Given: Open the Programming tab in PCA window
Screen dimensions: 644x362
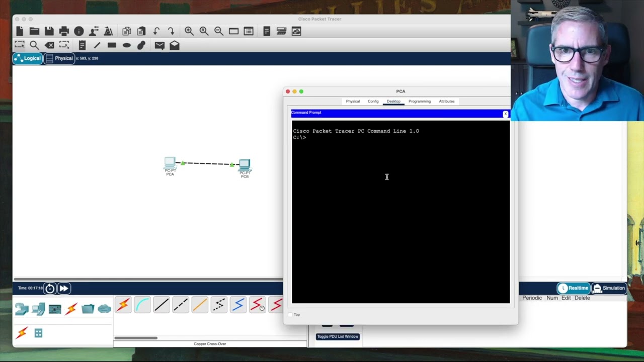Looking at the screenshot, I should pos(420,101).
